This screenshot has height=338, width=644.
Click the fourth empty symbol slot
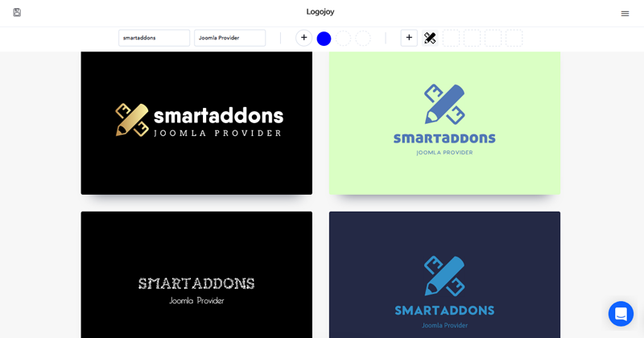pyautogui.click(x=514, y=38)
